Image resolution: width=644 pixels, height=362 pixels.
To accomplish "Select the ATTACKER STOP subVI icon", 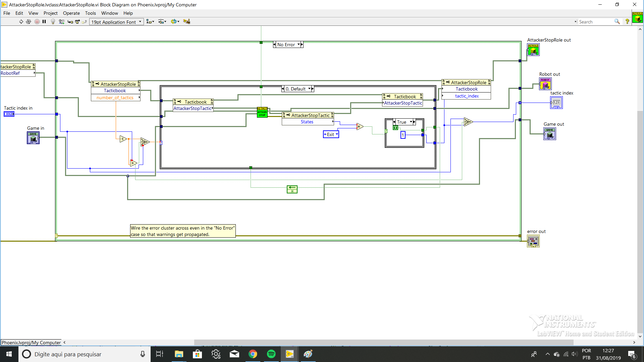I will (262, 112).
